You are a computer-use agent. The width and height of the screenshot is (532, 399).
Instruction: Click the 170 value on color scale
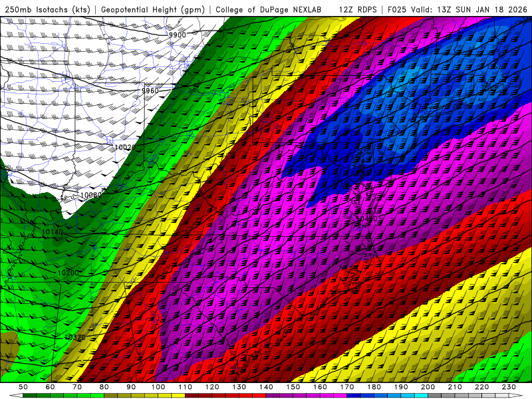(347, 387)
